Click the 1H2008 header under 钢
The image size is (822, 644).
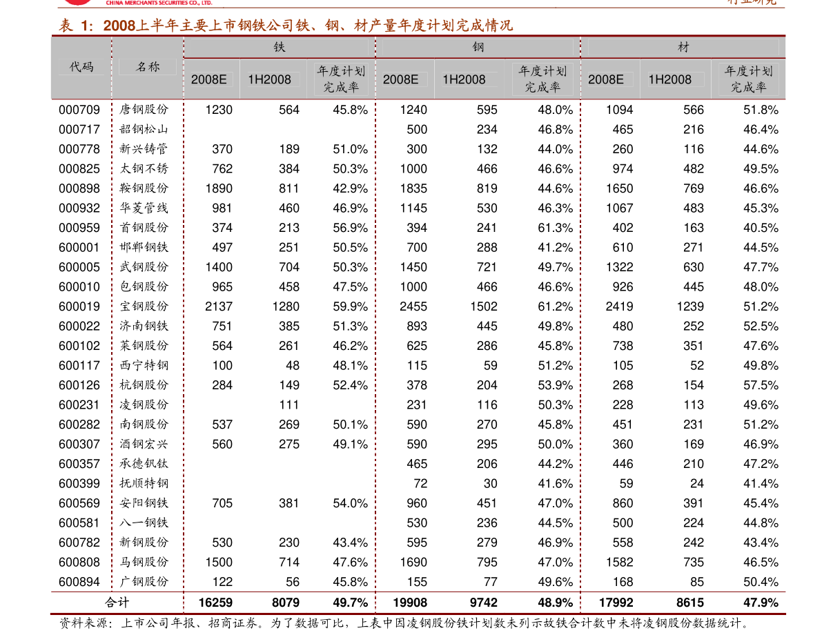point(464,79)
